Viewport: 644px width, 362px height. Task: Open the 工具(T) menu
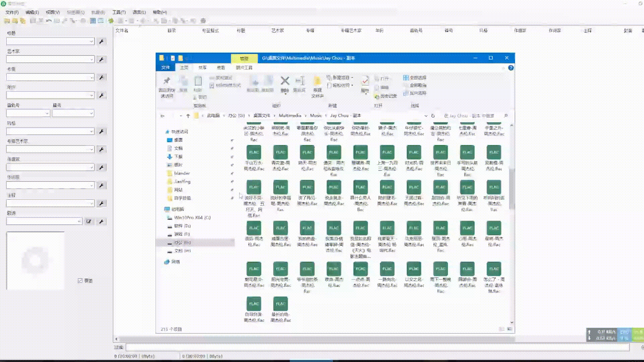click(119, 12)
